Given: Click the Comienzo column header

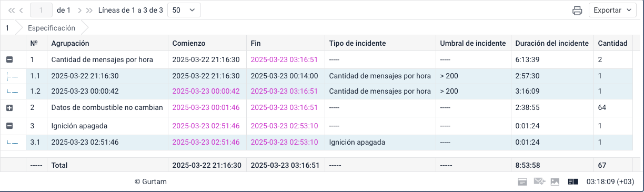Looking at the screenshot, I should click(207, 43).
